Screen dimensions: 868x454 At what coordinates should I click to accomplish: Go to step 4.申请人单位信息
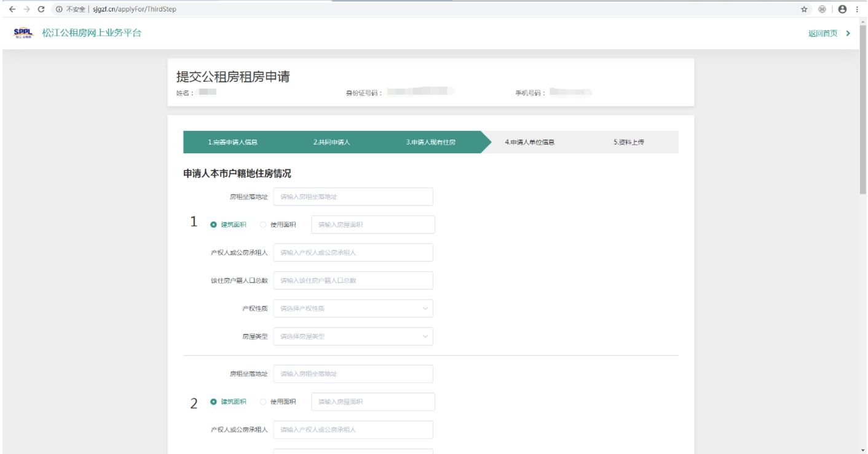pos(529,142)
